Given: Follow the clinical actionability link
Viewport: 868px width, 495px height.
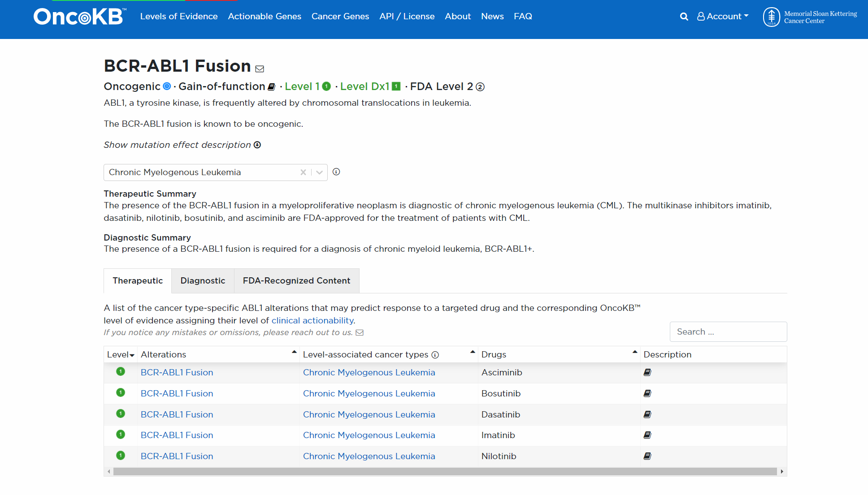Looking at the screenshot, I should point(312,320).
